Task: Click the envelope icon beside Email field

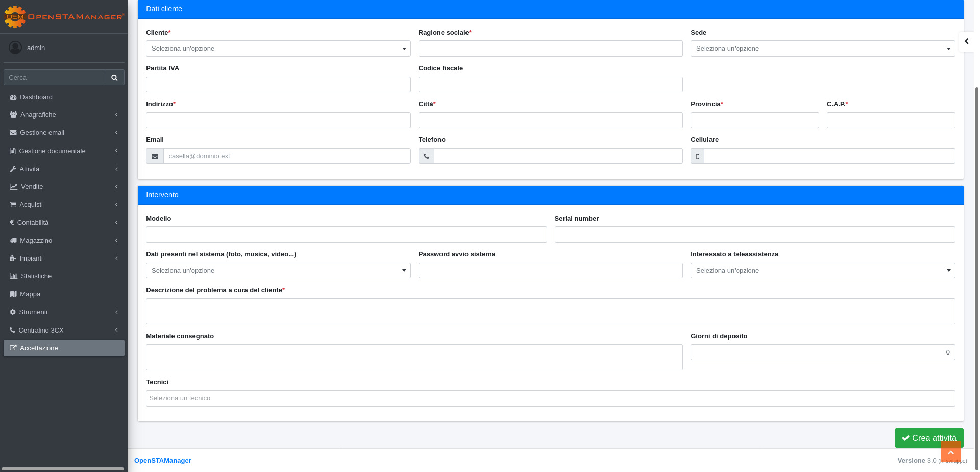Action: pyautogui.click(x=155, y=156)
